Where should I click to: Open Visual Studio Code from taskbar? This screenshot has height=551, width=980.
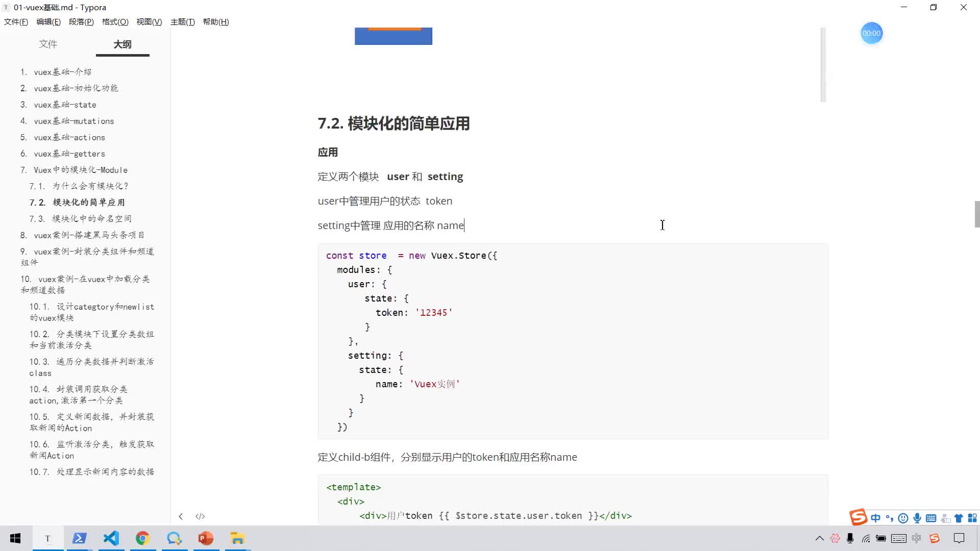click(111, 538)
